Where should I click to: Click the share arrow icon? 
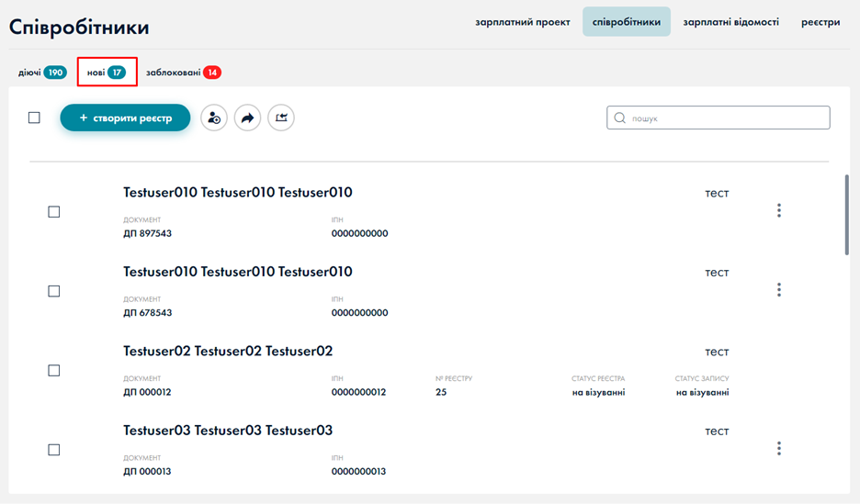[247, 118]
